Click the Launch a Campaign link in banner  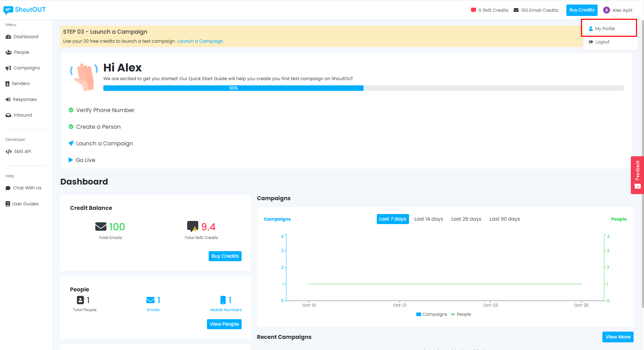coord(200,41)
